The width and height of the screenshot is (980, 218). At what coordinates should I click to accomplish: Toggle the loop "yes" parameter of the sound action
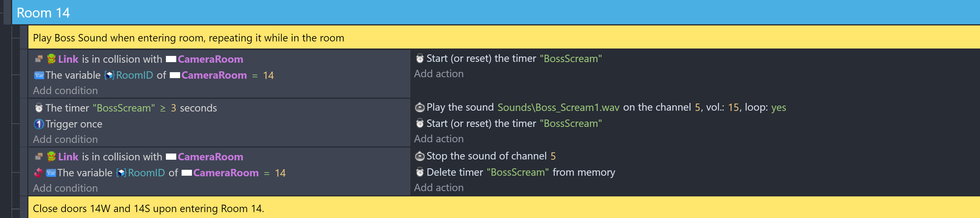(x=778, y=107)
